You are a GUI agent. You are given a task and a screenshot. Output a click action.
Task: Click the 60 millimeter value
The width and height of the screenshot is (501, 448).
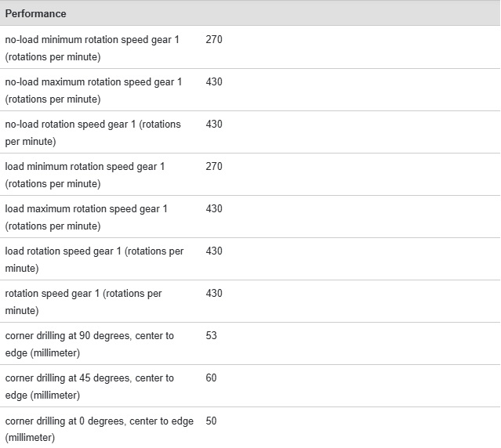(x=211, y=378)
